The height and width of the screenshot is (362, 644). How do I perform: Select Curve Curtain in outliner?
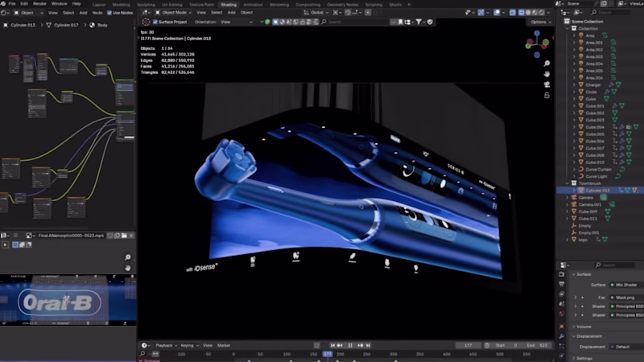click(x=598, y=170)
